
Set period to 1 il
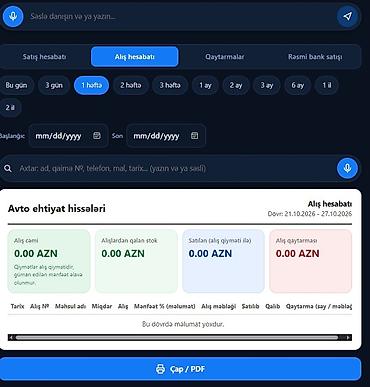[x=327, y=85]
